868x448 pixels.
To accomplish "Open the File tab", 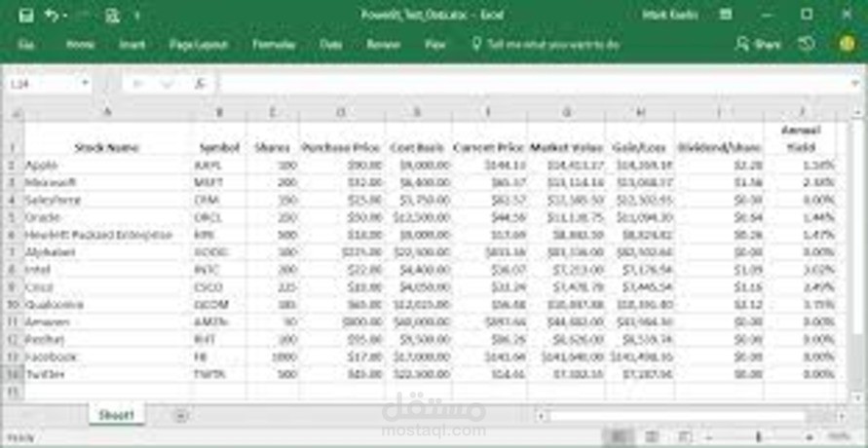I will [25, 45].
